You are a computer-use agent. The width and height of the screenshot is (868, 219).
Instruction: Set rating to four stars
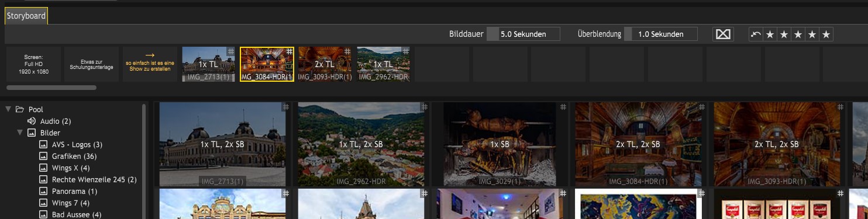tap(812, 34)
